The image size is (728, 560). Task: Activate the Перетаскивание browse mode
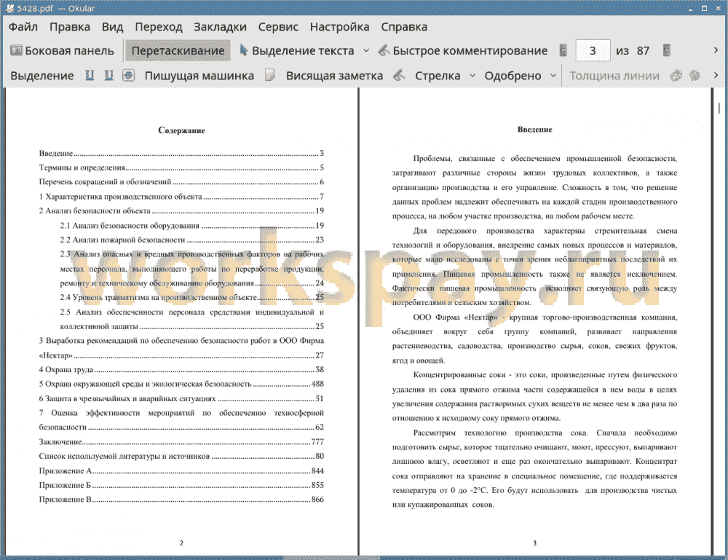[x=178, y=51]
